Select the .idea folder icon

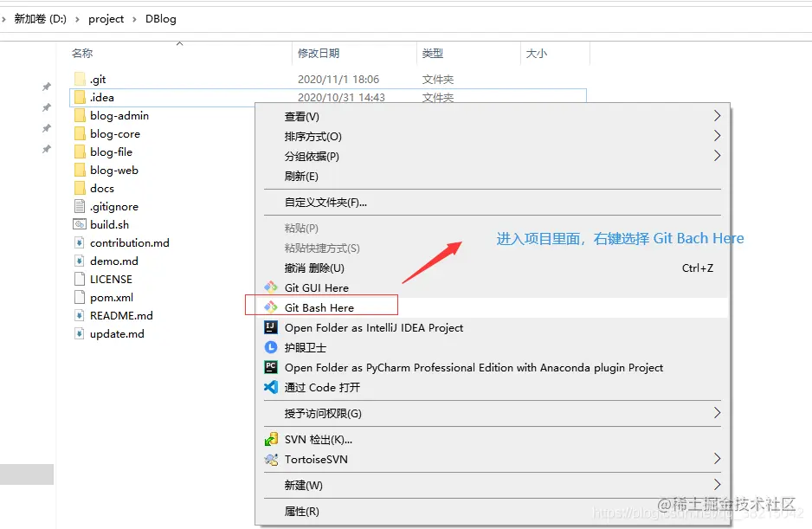click(x=80, y=97)
